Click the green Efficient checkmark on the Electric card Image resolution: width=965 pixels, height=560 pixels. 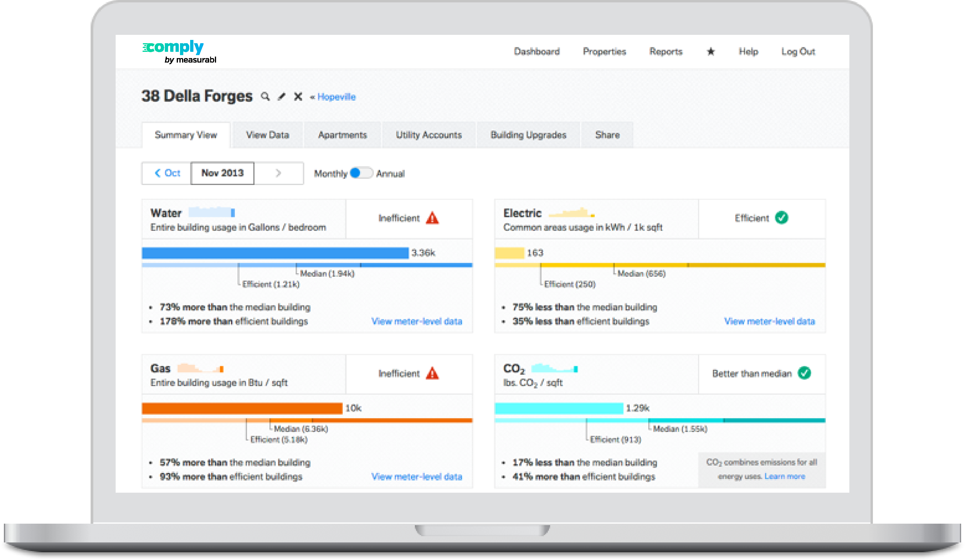pyautogui.click(x=782, y=218)
